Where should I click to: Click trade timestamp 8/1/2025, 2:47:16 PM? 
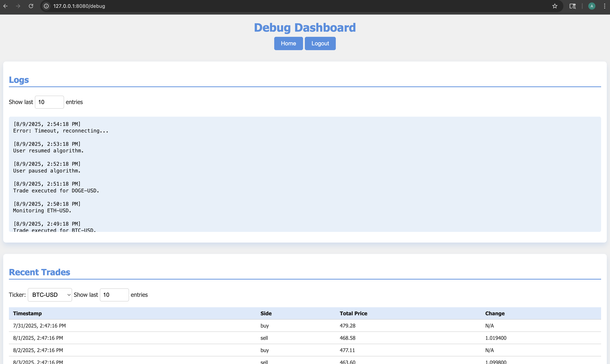point(38,338)
